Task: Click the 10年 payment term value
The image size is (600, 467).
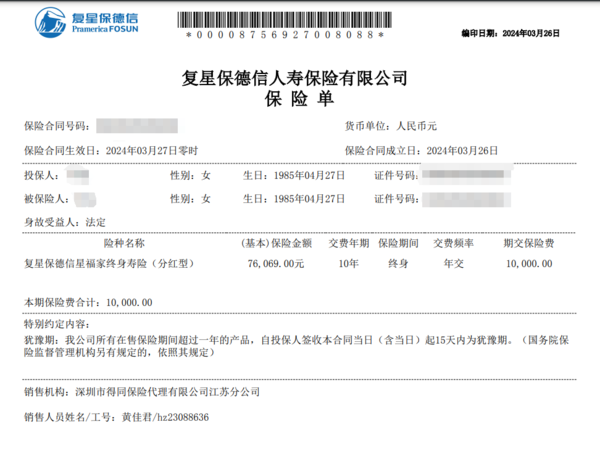Action: click(x=349, y=264)
